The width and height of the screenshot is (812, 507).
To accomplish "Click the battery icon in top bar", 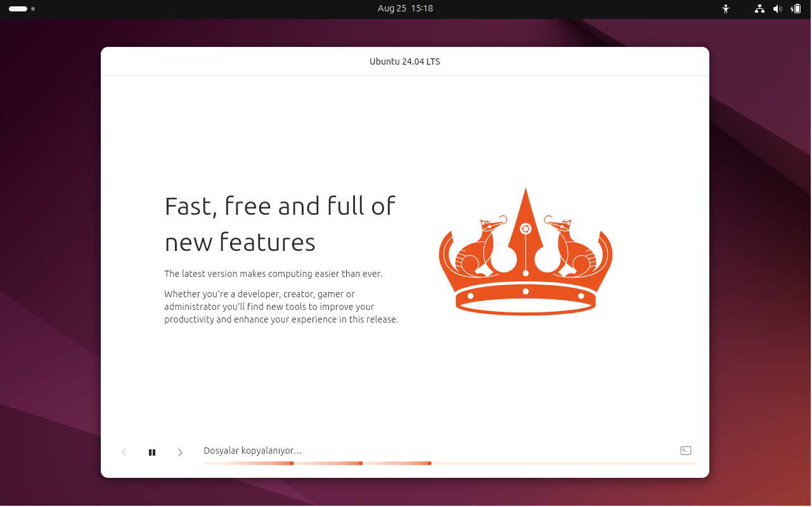I will pyautogui.click(x=796, y=9).
